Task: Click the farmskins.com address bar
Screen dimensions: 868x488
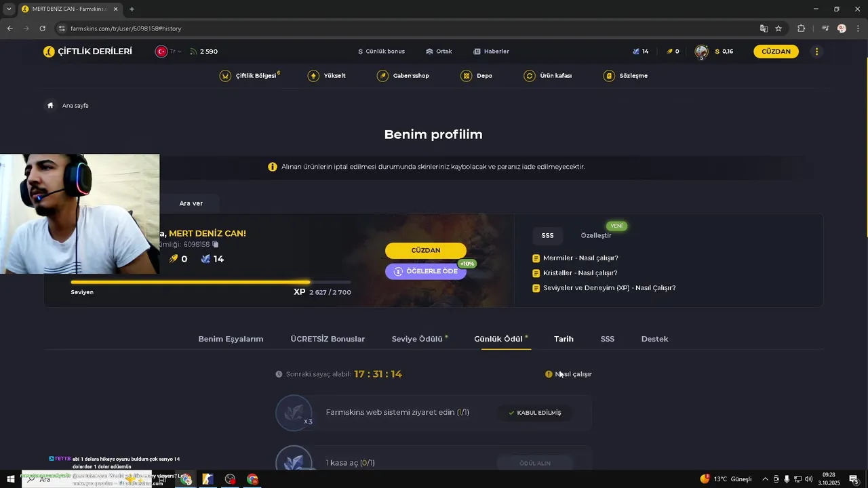Action: pyautogui.click(x=407, y=28)
